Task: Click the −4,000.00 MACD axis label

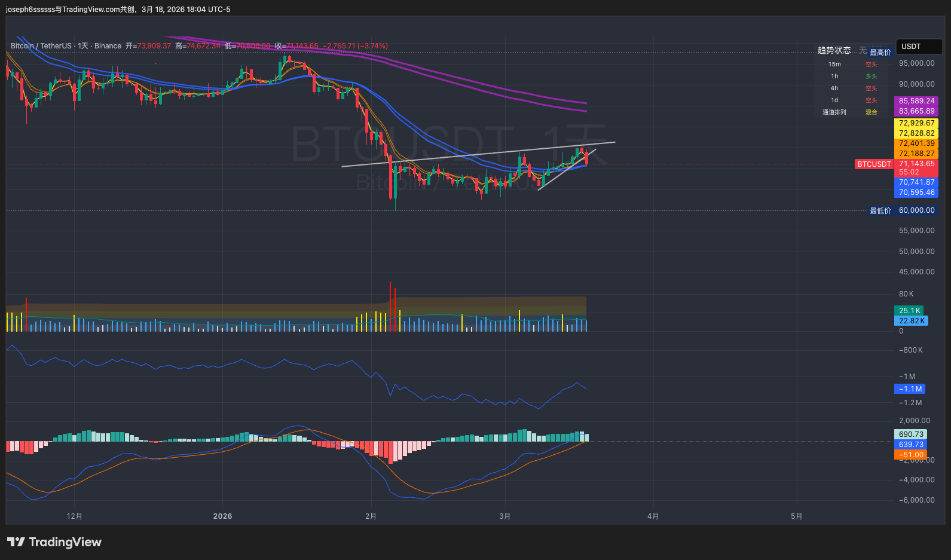Action: (x=916, y=480)
